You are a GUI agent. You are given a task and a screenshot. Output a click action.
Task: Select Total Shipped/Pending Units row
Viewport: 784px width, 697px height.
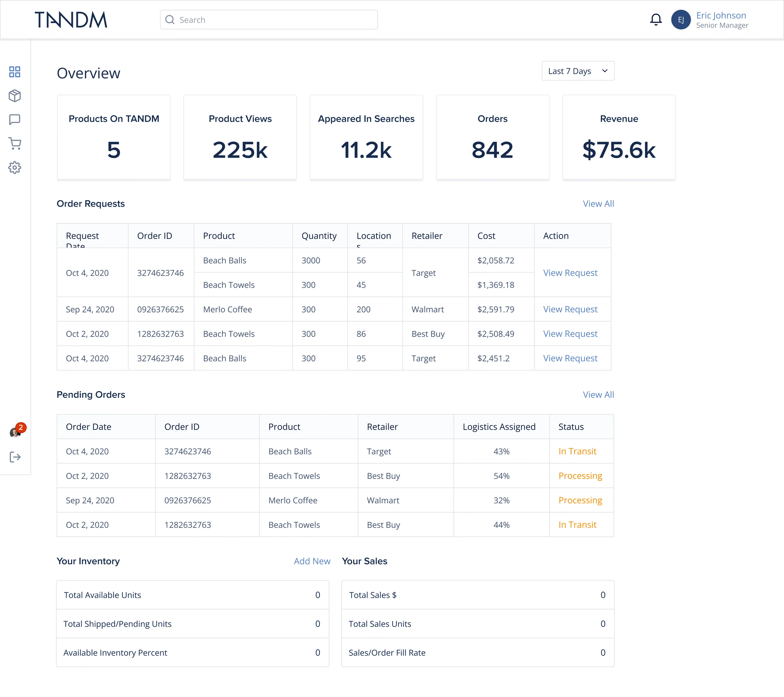(192, 624)
